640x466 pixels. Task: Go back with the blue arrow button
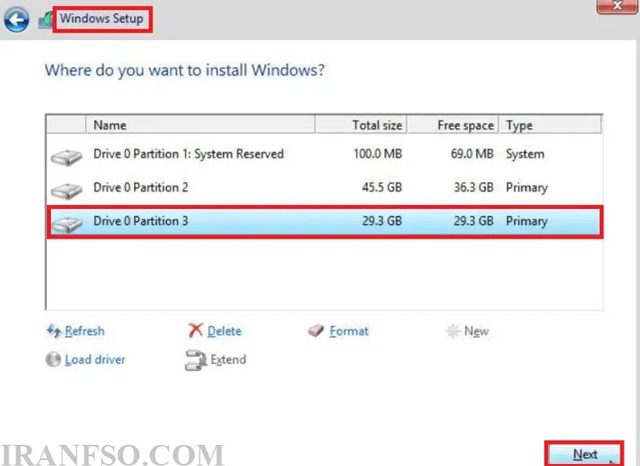coord(16,19)
